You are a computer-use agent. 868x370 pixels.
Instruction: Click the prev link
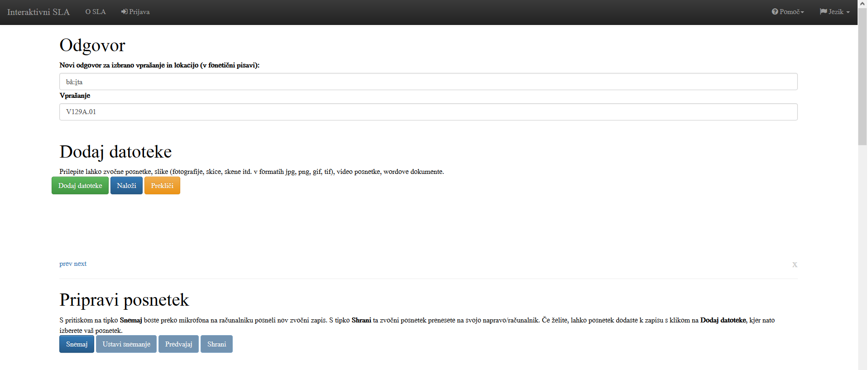66,264
